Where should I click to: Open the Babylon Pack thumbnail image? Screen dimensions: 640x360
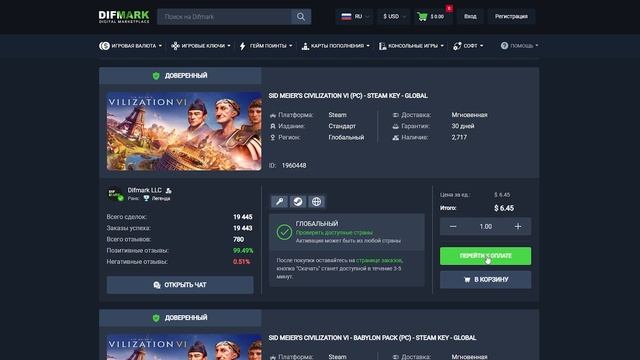pyautogui.click(x=184, y=347)
